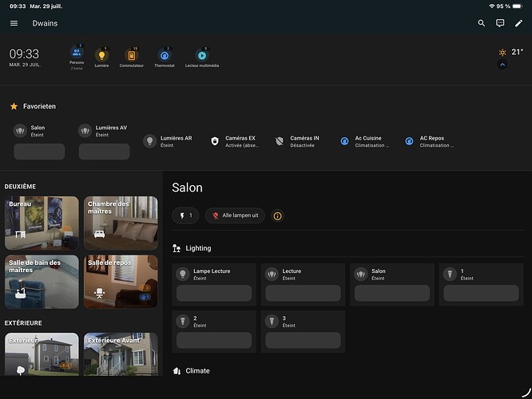Toggle the Lumières AR favorite light

(149, 141)
